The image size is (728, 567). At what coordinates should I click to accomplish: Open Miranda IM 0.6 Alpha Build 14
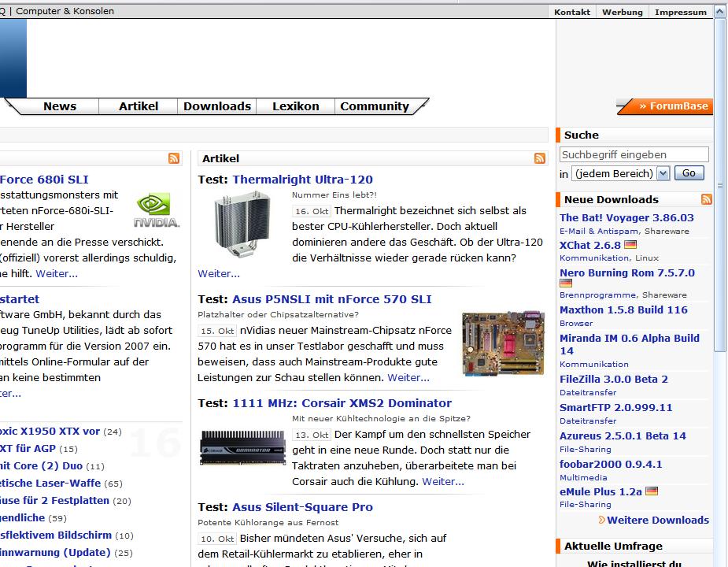tap(629, 344)
